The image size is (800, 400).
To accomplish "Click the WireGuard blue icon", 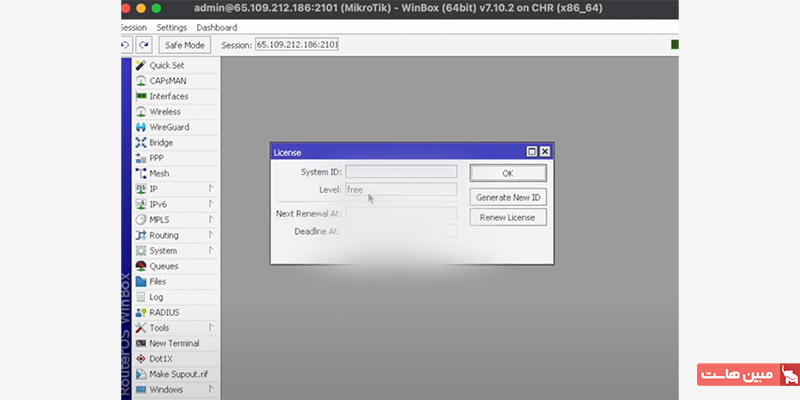I will click(x=141, y=127).
